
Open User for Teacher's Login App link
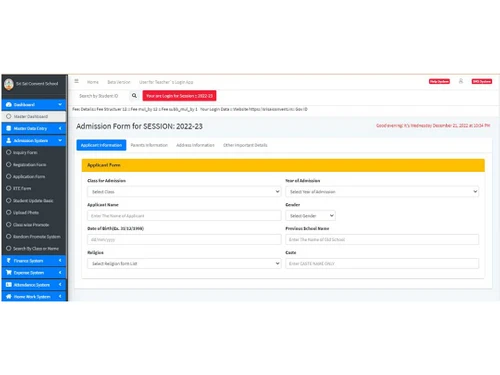click(x=166, y=82)
